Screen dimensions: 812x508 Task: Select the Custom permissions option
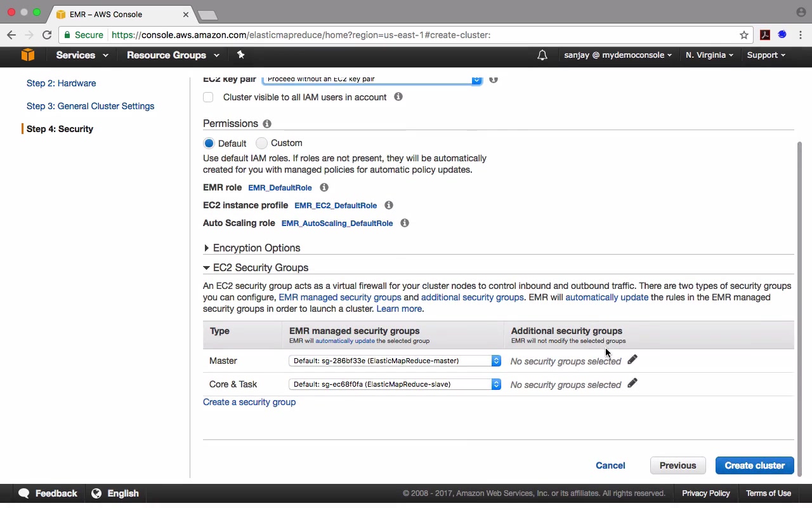pyautogui.click(x=262, y=144)
